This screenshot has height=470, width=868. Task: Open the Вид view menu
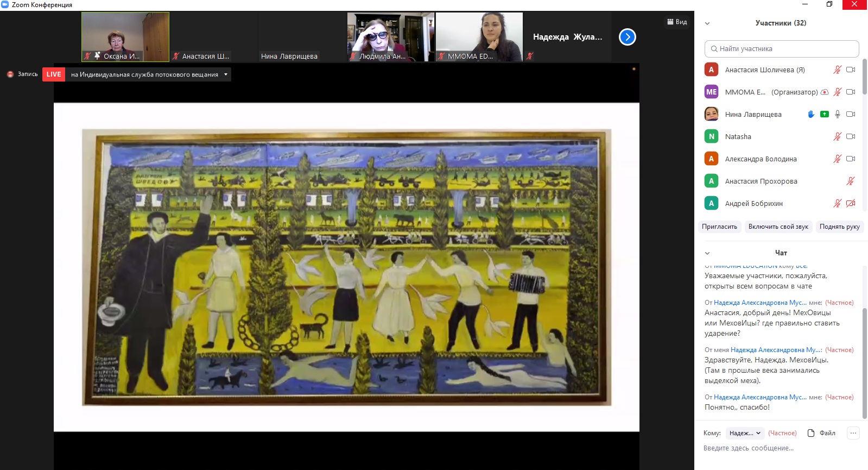(x=677, y=22)
